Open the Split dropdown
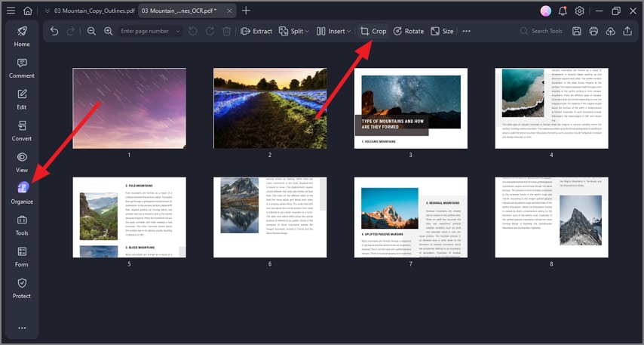This screenshot has width=644, height=345. pyautogui.click(x=293, y=31)
